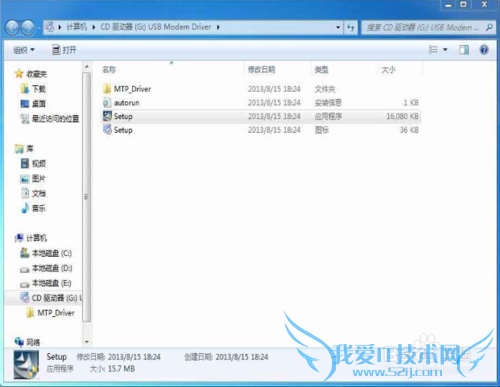Click the CD 驱动器 (G:) drive icon

25,297
